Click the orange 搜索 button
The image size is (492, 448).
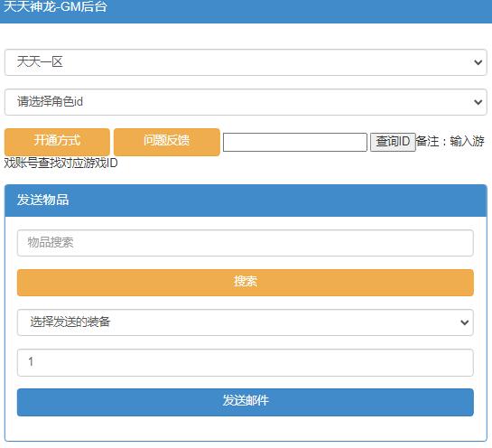coord(246,283)
